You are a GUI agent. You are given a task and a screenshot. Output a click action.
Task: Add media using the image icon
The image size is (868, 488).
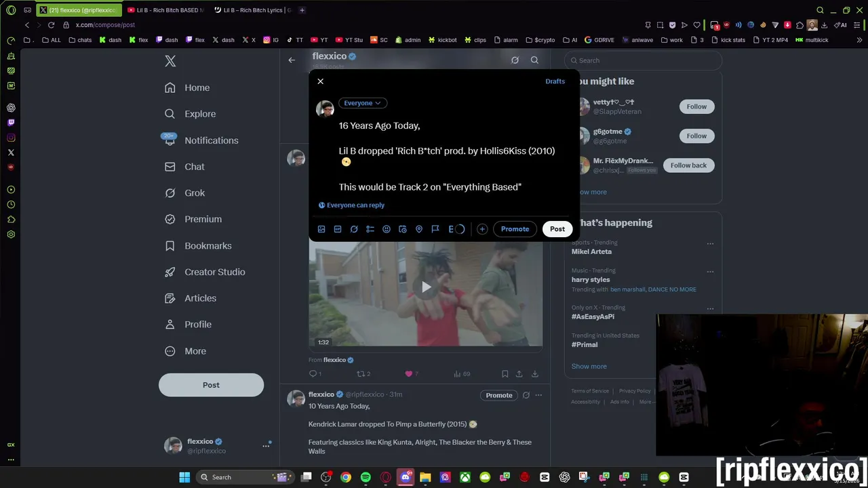click(x=321, y=229)
